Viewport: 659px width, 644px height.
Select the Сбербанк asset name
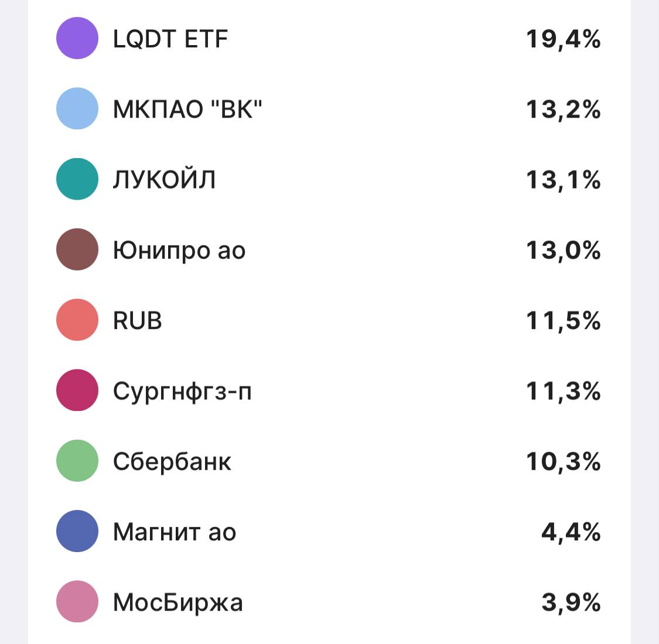point(172,462)
